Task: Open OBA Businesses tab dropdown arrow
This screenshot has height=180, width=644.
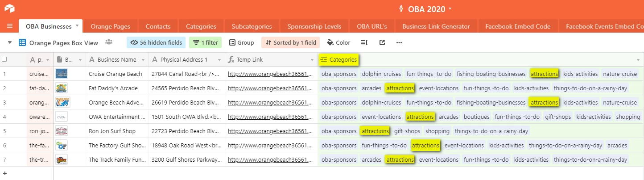Action: [x=78, y=26]
